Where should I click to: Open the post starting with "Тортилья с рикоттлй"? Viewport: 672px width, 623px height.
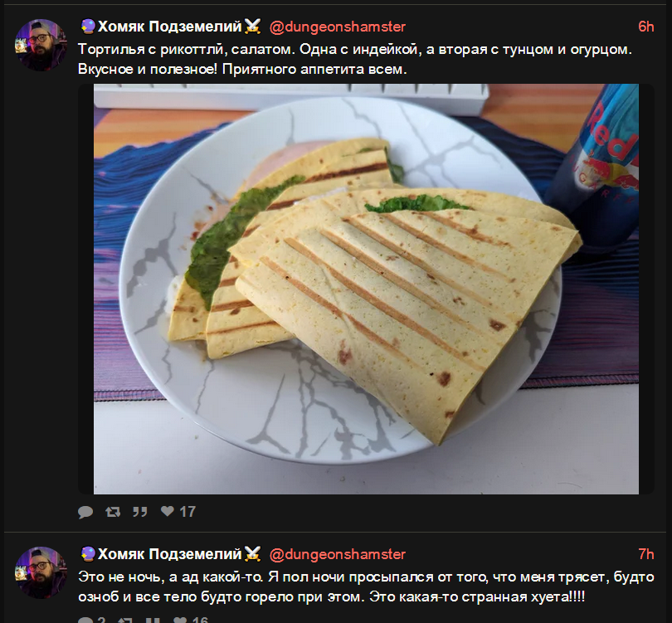[355, 59]
